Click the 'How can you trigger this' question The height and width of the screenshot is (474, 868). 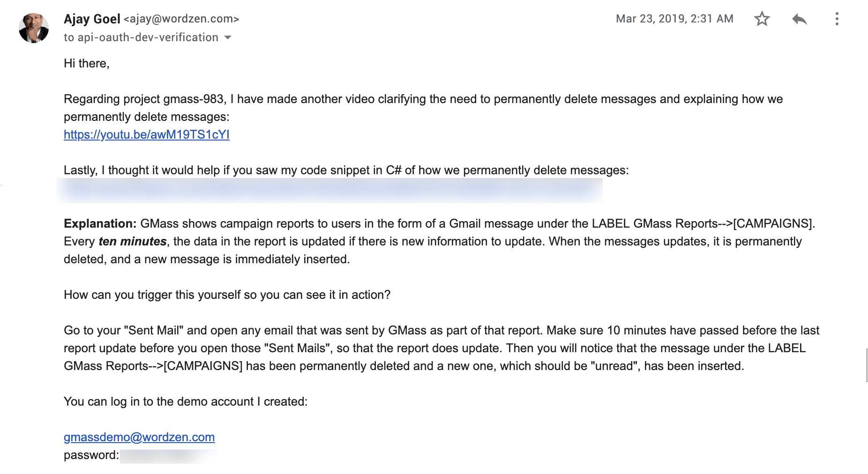tap(227, 295)
